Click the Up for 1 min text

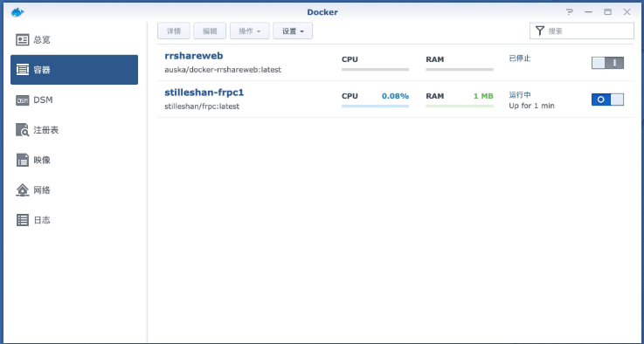point(532,106)
